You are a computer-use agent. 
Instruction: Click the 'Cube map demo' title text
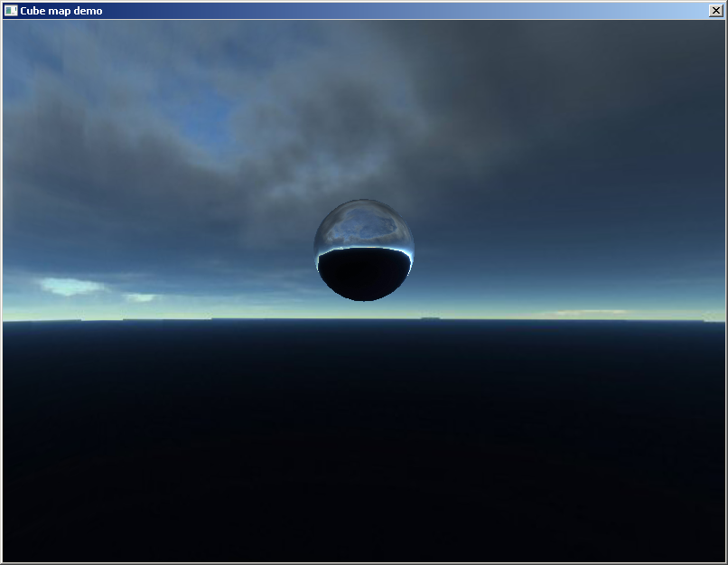click(61, 11)
